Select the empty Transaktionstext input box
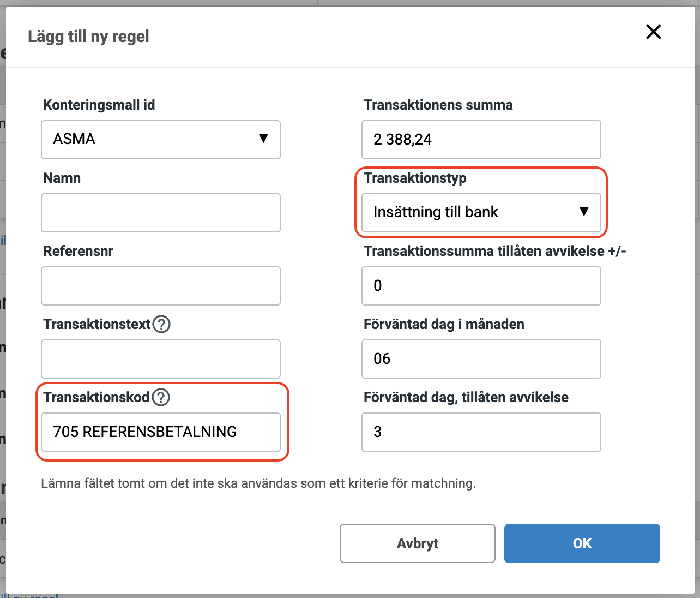Viewport: 700px width, 598px height. pyautogui.click(x=161, y=359)
